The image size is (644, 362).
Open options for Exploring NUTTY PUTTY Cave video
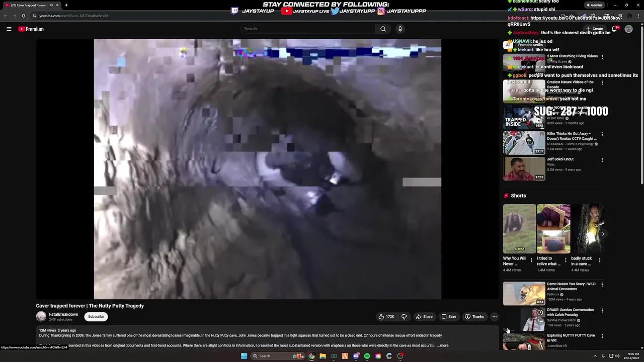click(602, 336)
